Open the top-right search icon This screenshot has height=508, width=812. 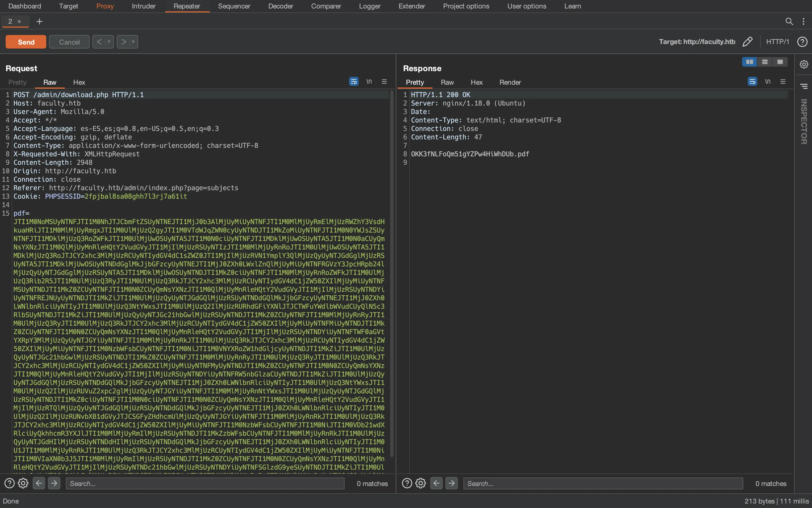tap(789, 21)
